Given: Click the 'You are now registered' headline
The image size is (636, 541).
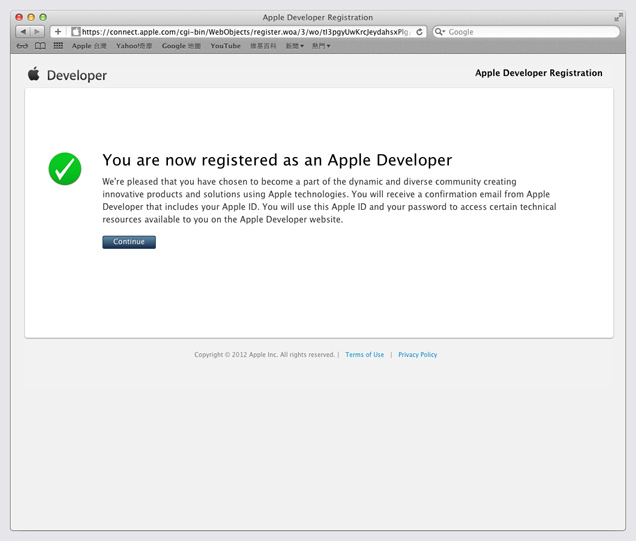Looking at the screenshot, I should pos(277,160).
